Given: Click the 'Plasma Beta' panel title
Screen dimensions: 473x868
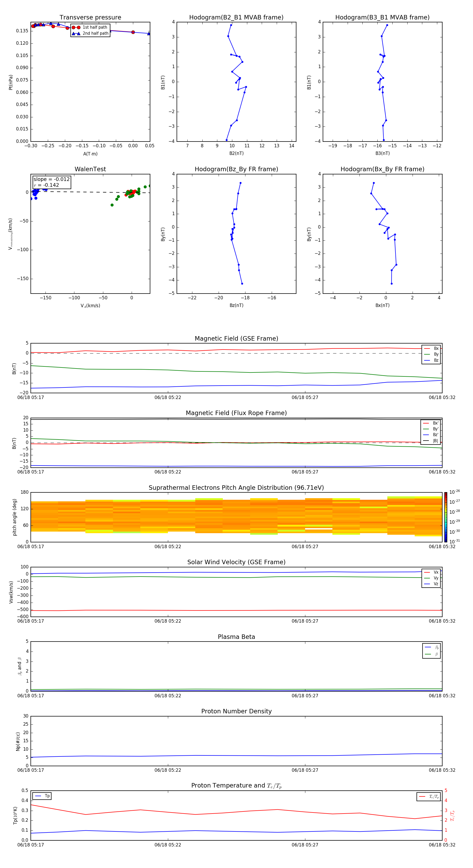Looking at the screenshot, I should tap(236, 637).
